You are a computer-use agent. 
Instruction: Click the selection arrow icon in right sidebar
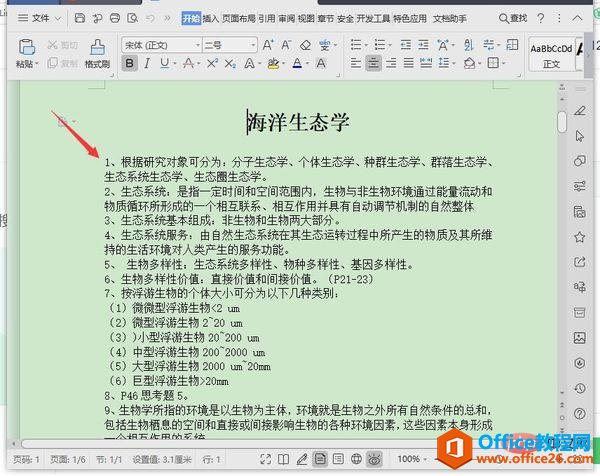[580, 136]
